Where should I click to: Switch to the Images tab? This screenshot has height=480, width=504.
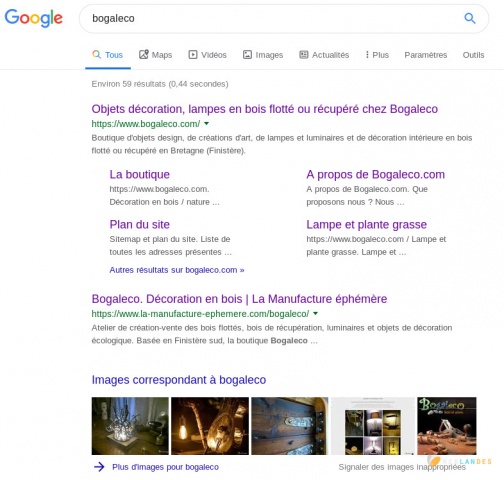(x=263, y=55)
